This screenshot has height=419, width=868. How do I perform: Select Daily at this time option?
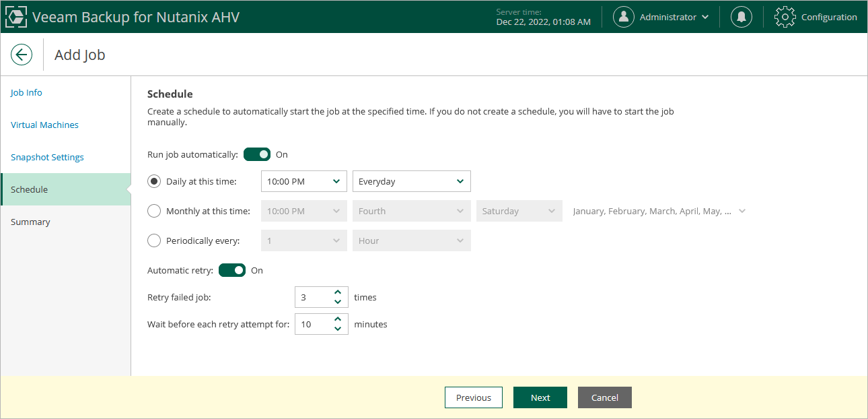(x=154, y=181)
